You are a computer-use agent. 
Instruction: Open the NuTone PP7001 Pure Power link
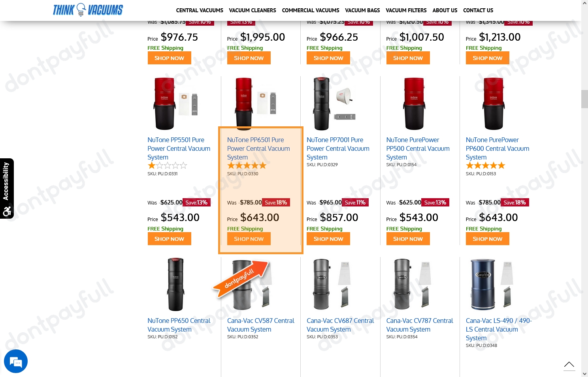tap(338, 148)
